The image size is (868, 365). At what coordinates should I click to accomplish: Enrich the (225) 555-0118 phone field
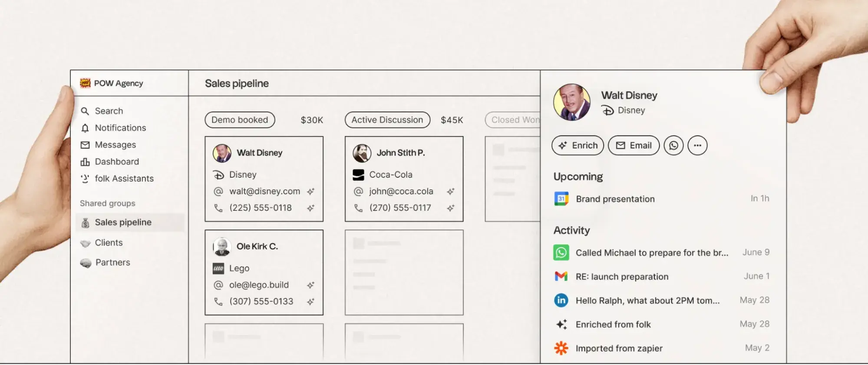pyautogui.click(x=310, y=208)
